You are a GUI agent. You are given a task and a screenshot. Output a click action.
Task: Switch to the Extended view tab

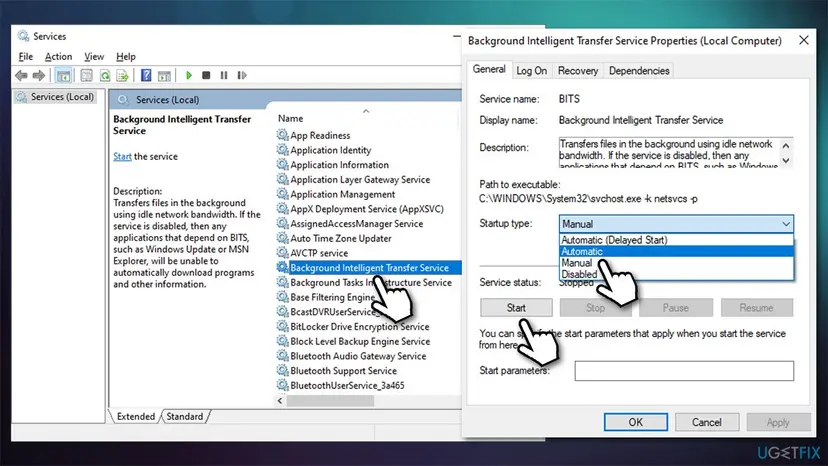[x=136, y=416]
